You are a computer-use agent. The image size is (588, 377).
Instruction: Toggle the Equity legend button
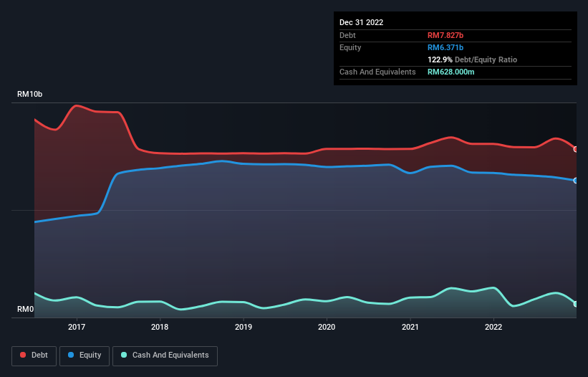pos(85,355)
